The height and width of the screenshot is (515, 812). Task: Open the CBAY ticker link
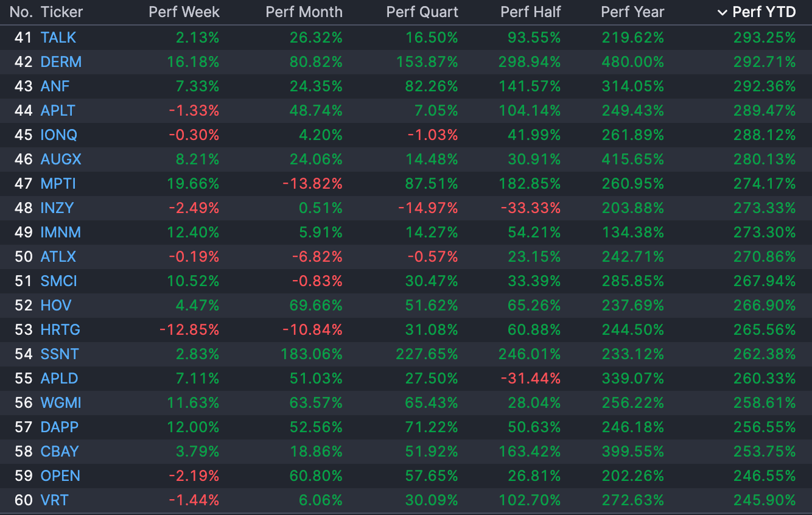(x=60, y=452)
